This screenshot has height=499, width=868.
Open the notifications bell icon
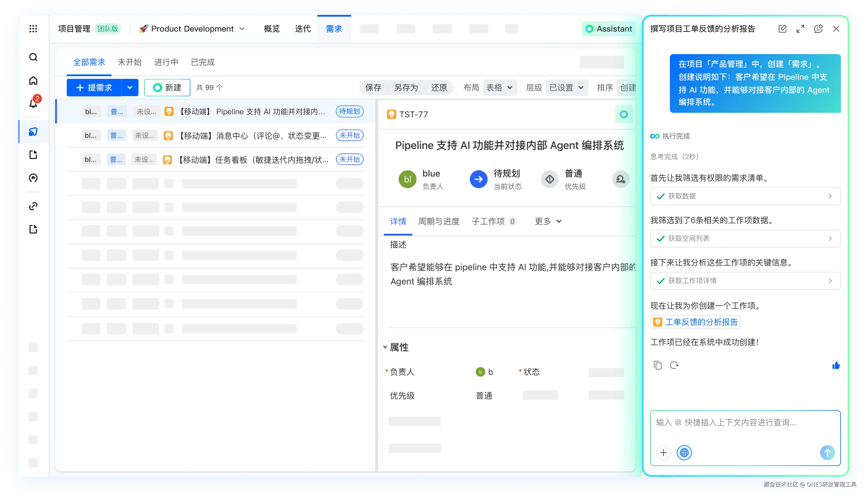[x=33, y=103]
